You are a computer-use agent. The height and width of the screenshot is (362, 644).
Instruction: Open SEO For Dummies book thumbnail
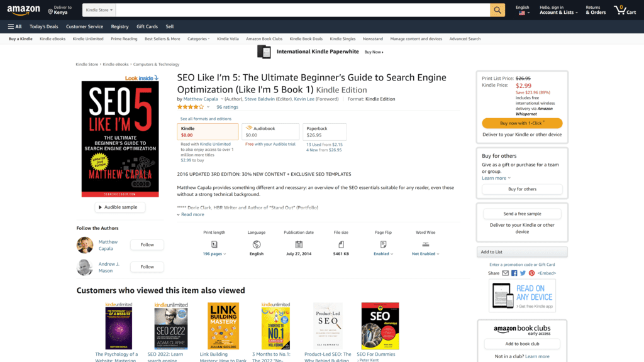click(380, 326)
